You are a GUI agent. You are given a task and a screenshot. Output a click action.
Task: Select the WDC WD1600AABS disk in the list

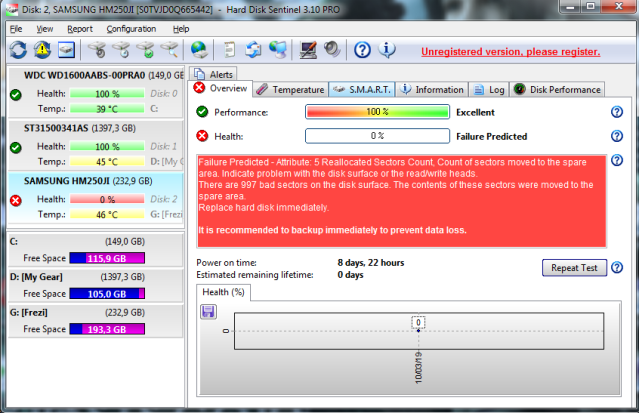[x=92, y=74]
